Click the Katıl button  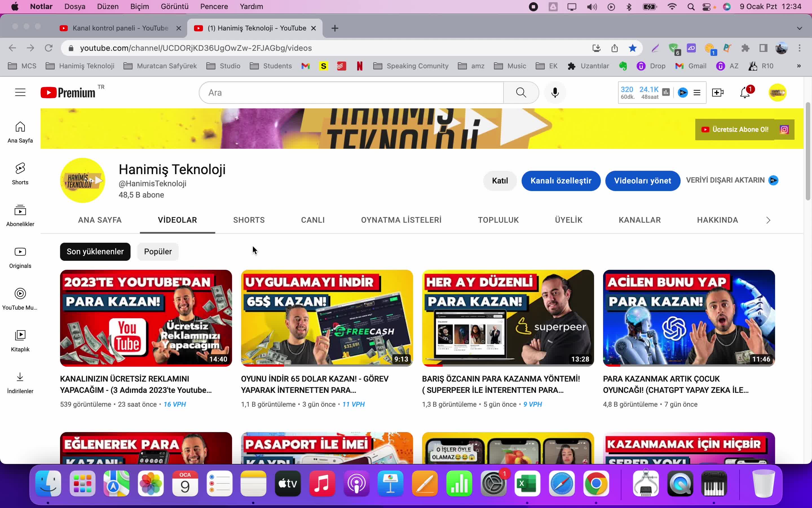500,181
